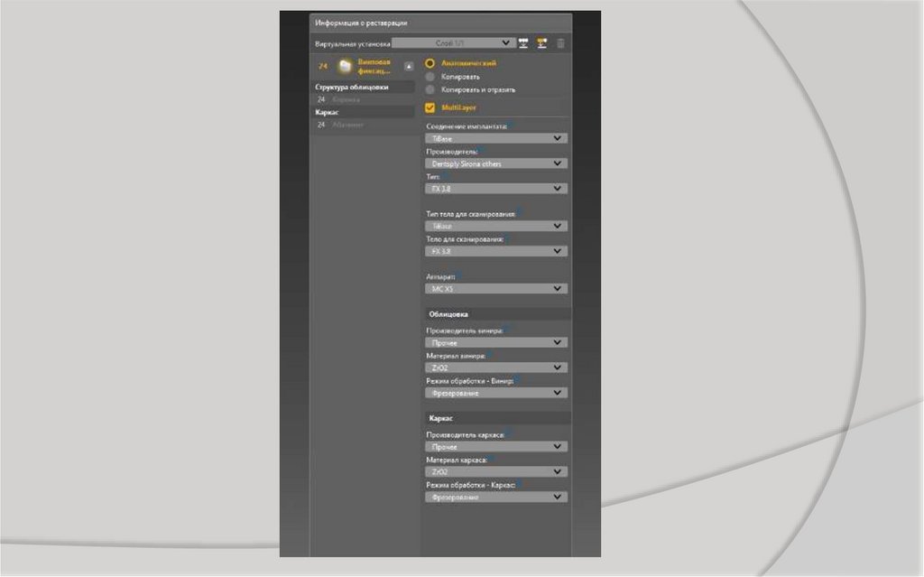Collapse restoration 24 with the up arrow

point(409,66)
